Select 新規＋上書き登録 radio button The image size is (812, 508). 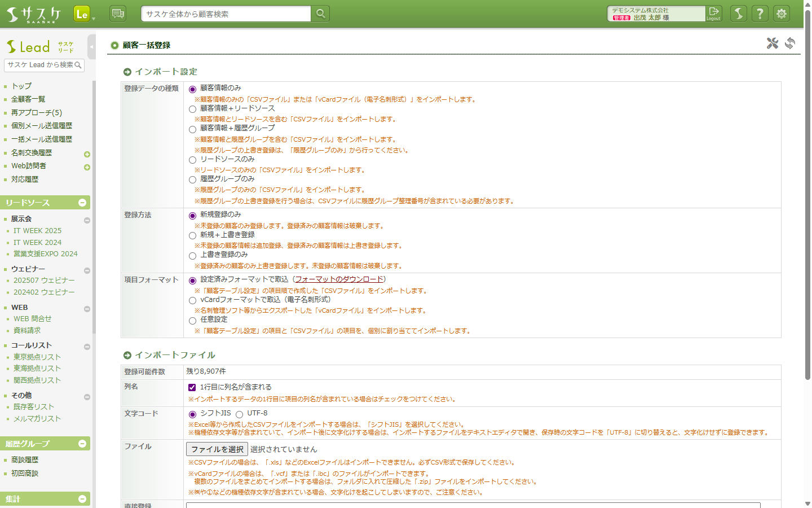(x=192, y=236)
